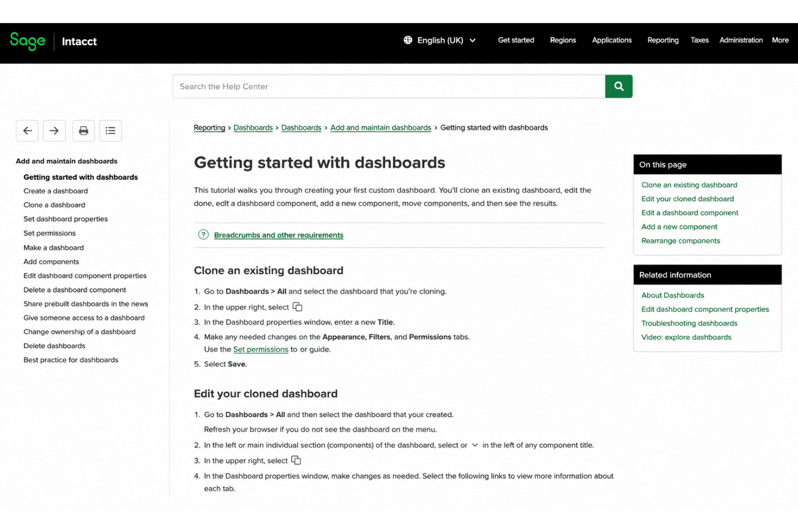Select Best practice for dashboards in sidebar
Image resolution: width=798 pixels, height=532 pixels.
71,360
